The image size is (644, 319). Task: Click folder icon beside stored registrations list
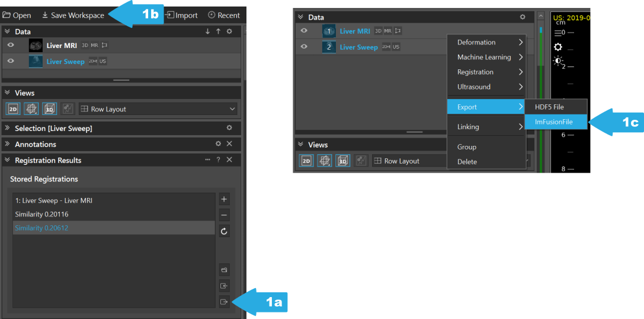coord(224,270)
